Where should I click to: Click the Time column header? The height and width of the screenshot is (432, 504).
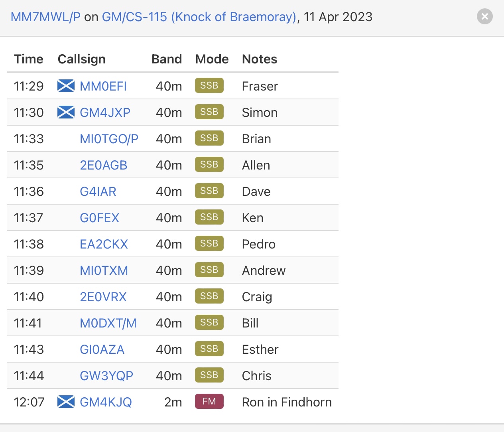click(29, 59)
